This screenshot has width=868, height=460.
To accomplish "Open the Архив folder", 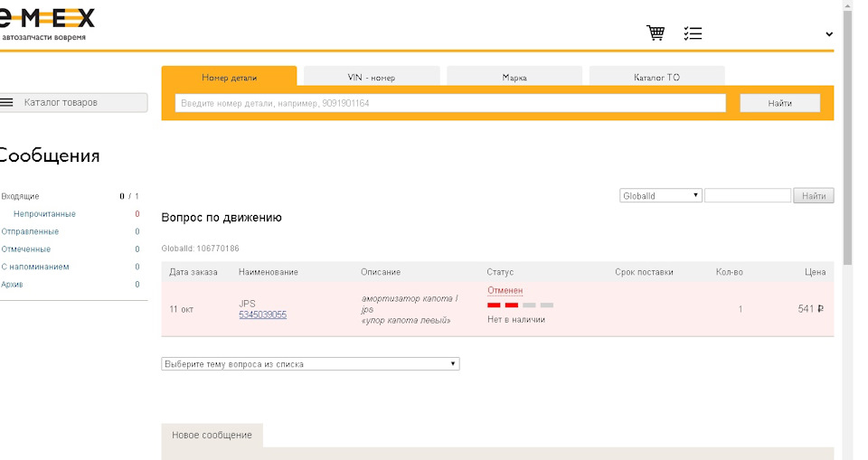I will point(12,285).
